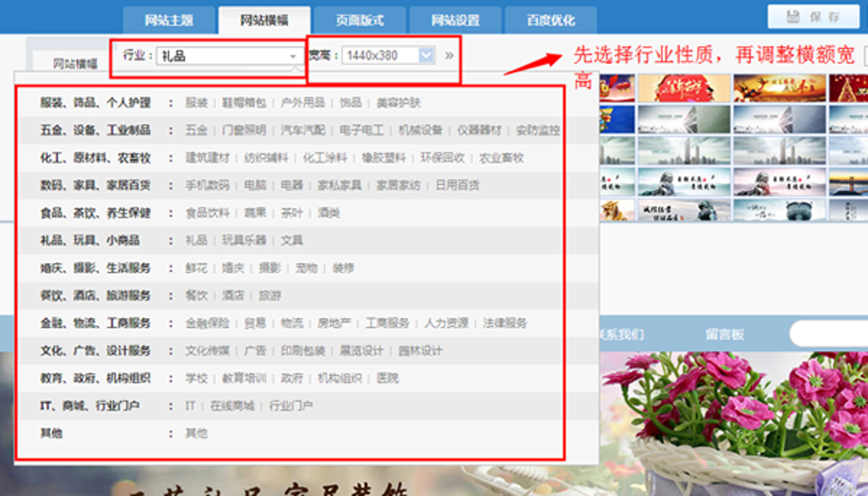Image resolution: width=868 pixels, height=496 pixels.
Task: Select 礼品 in the 礼品、玩具 row
Action: pyautogui.click(x=196, y=241)
